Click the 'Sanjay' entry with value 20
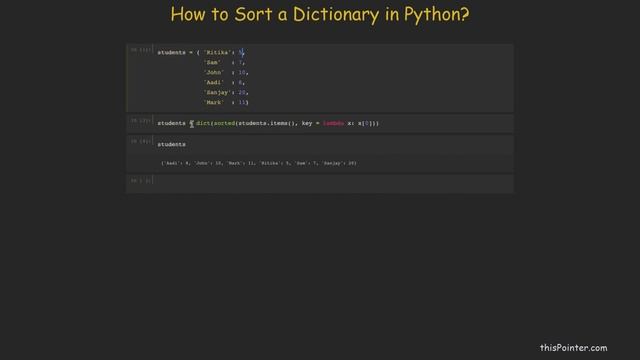The width and height of the screenshot is (640, 360). 226,93
